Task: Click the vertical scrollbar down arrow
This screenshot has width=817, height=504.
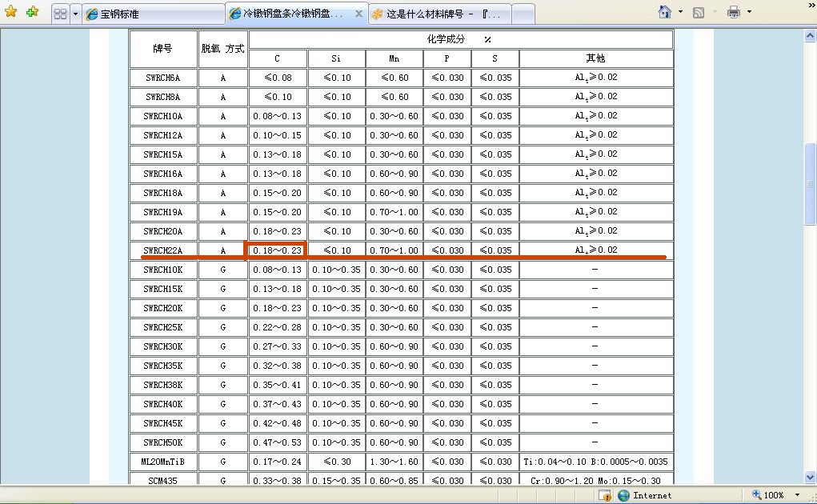Action: [x=811, y=477]
